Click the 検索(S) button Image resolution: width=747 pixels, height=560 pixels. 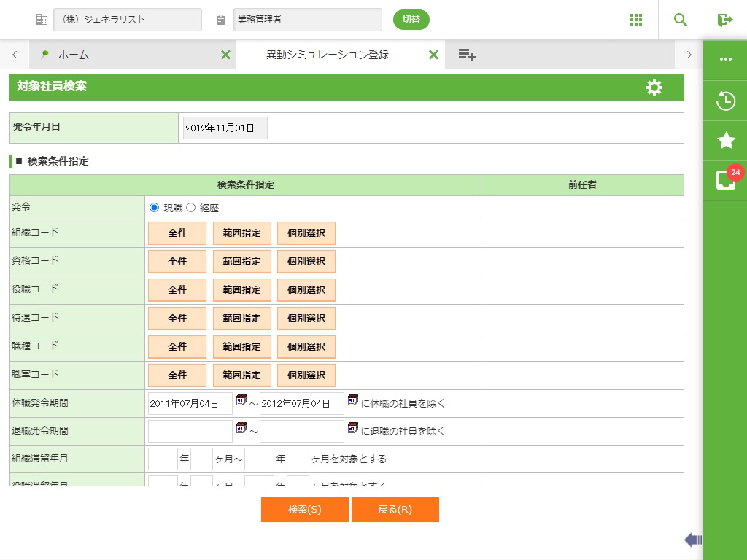click(304, 510)
